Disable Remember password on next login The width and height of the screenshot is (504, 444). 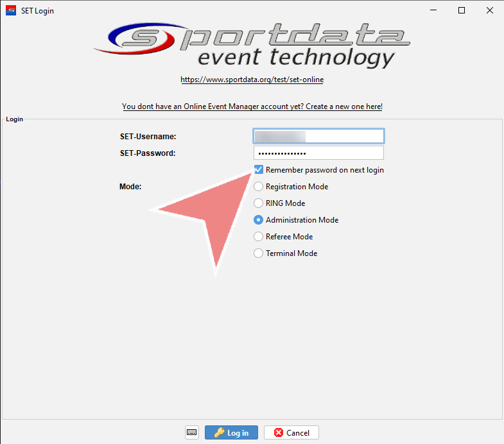(x=259, y=170)
